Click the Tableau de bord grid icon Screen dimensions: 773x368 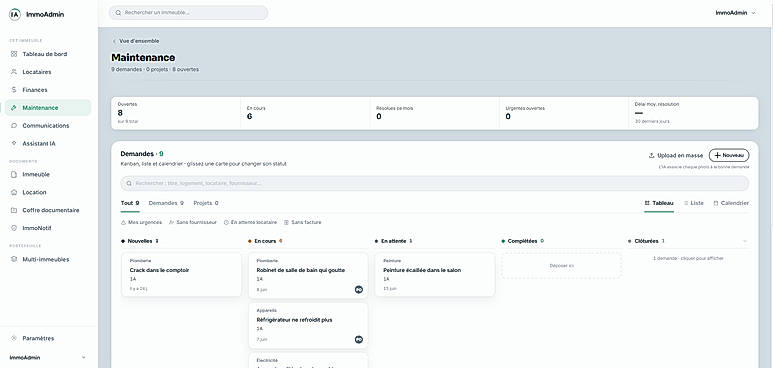click(x=14, y=54)
